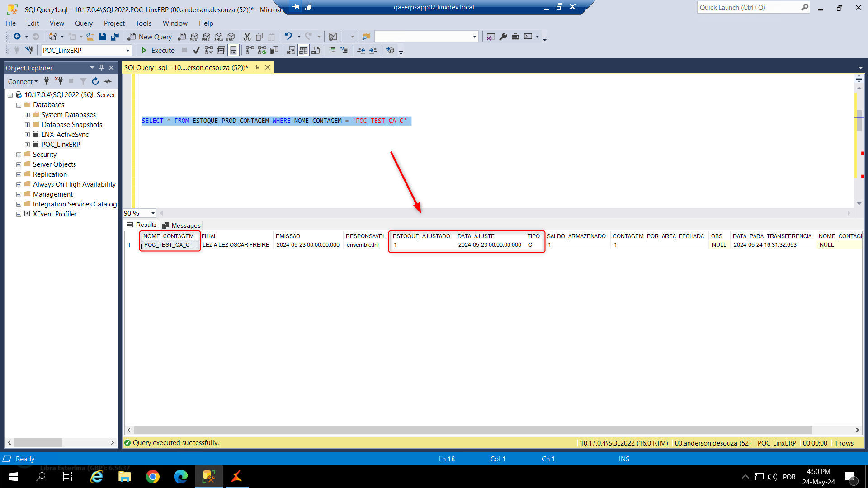The image size is (868, 488).
Task: Toggle Results to Text output mode
Action: tap(291, 50)
